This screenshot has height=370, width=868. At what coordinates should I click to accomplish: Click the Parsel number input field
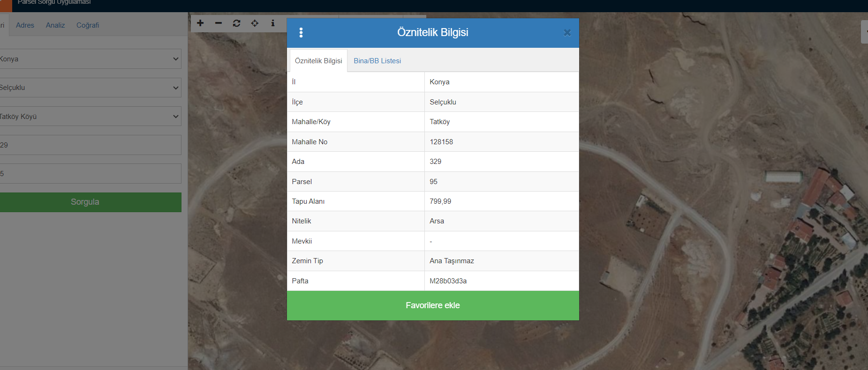click(90, 174)
